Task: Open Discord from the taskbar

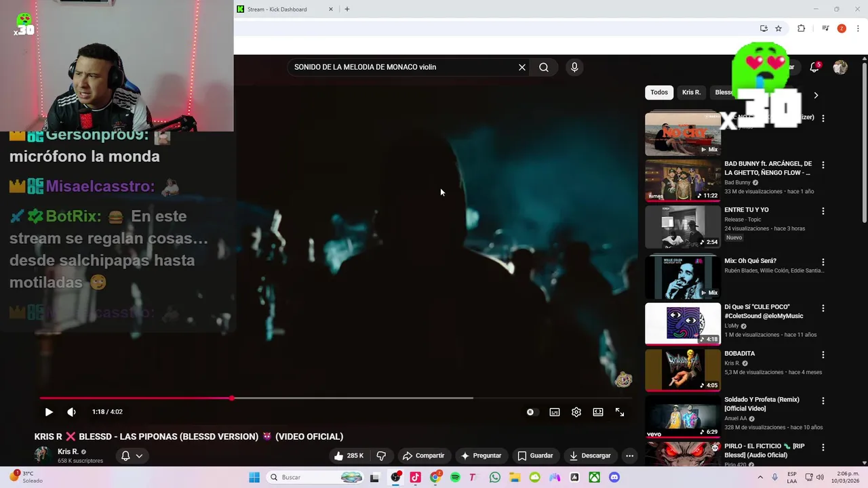Action: [614, 477]
